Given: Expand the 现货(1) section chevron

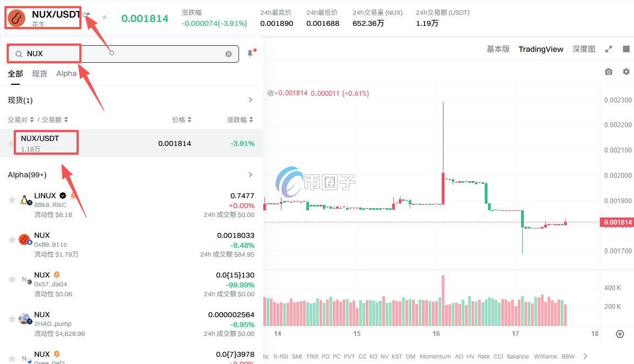Looking at the screenshot, I should click(251, 100).
